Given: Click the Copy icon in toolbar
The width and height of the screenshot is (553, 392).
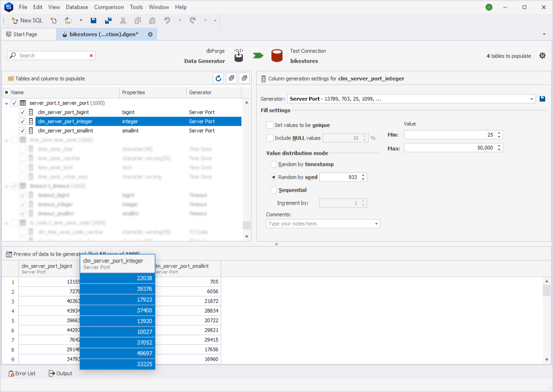Looking at the screenshot, I should [x=138, y=20].
